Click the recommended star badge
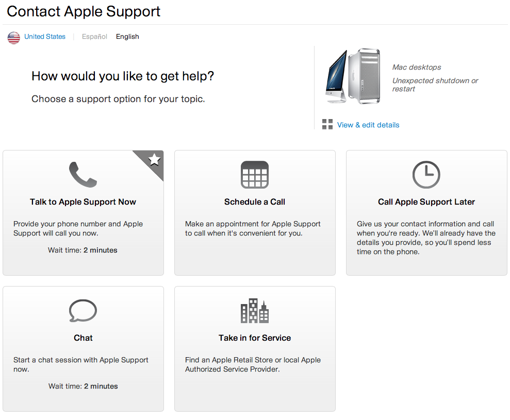 (x=154, y=160)
